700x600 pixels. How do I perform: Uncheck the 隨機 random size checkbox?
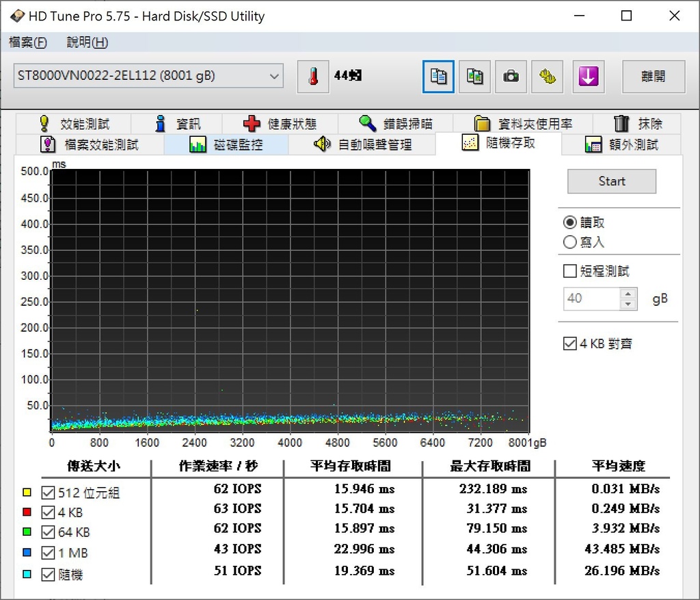pos(48,575)
